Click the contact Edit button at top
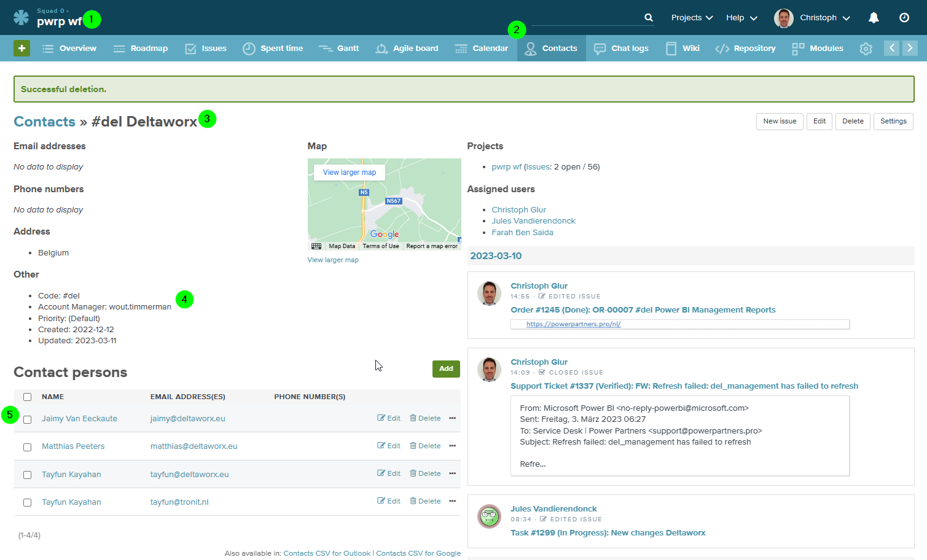 click(x=819, y=122)
